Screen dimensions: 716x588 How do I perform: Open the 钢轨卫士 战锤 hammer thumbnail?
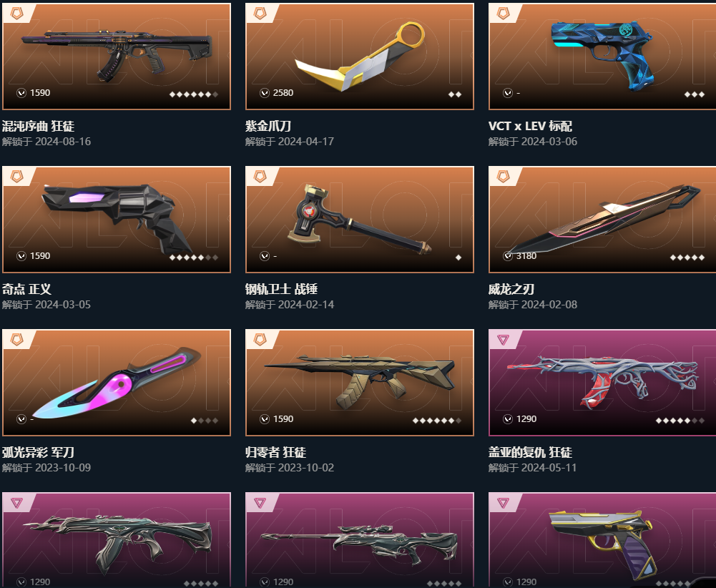tap(359, 219)
